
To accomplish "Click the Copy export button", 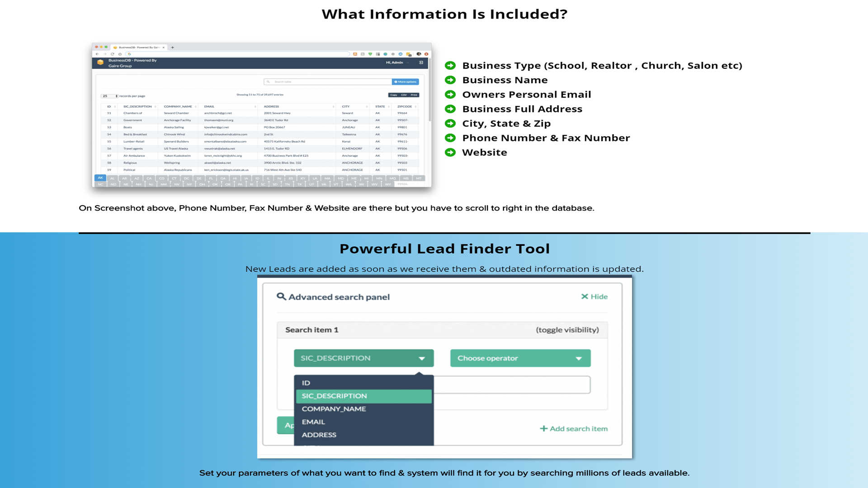I will [394, 95].
